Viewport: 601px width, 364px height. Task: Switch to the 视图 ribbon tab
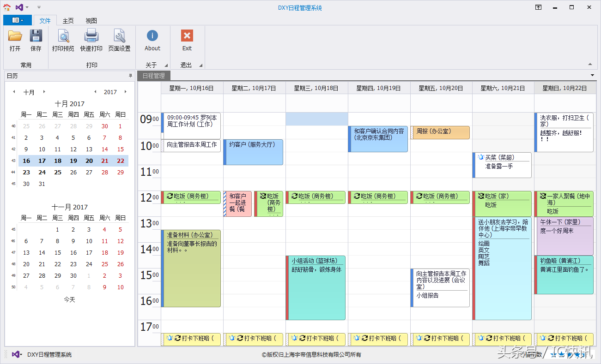[x=91, y=21]
